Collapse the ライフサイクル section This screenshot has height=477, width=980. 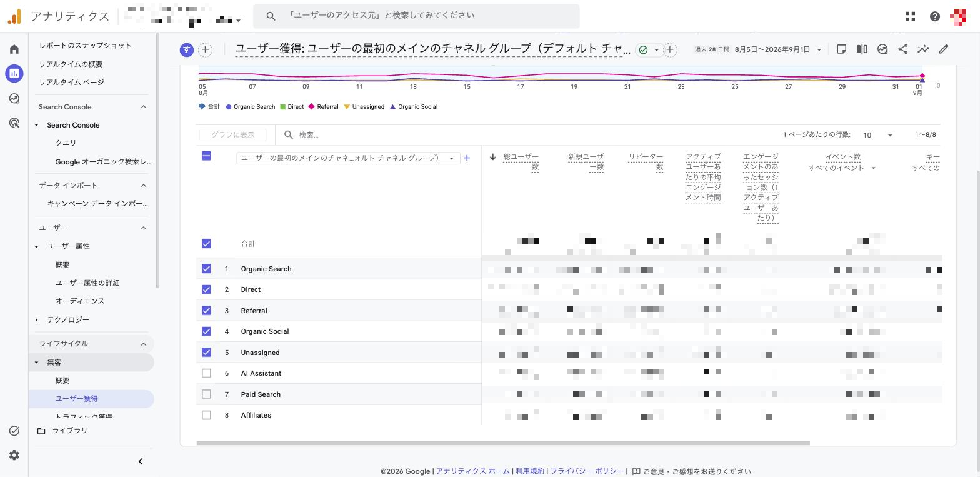pyautogui.click(x=143, y=344)
